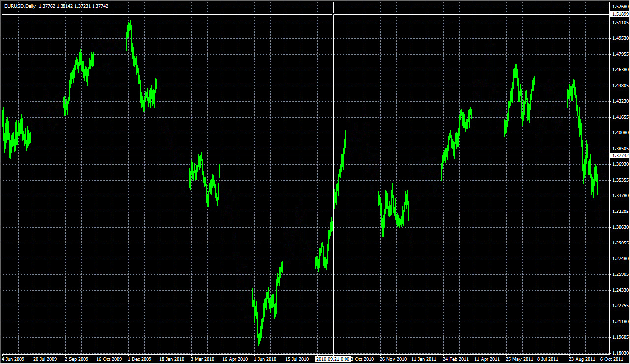Image resolution: width=630 pixels, height=364 pixels.
Task: Click the 1.40080 price scale value
Action: pos(621,133)
